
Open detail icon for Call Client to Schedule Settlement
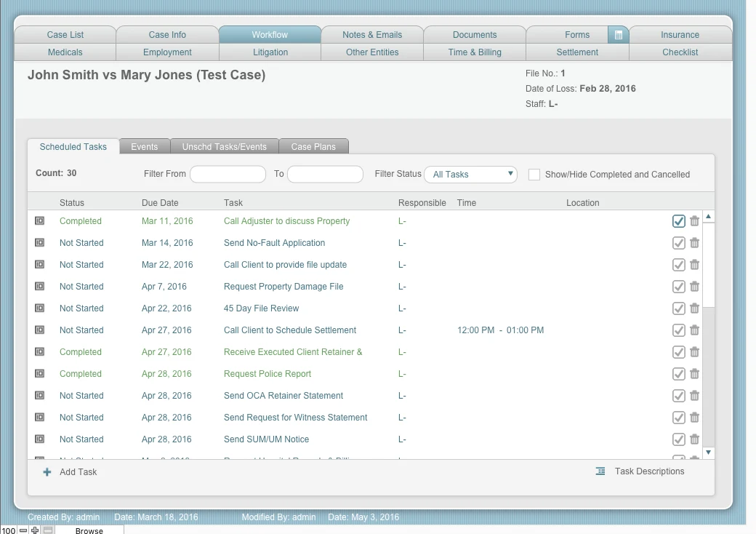tap(39, 330)
